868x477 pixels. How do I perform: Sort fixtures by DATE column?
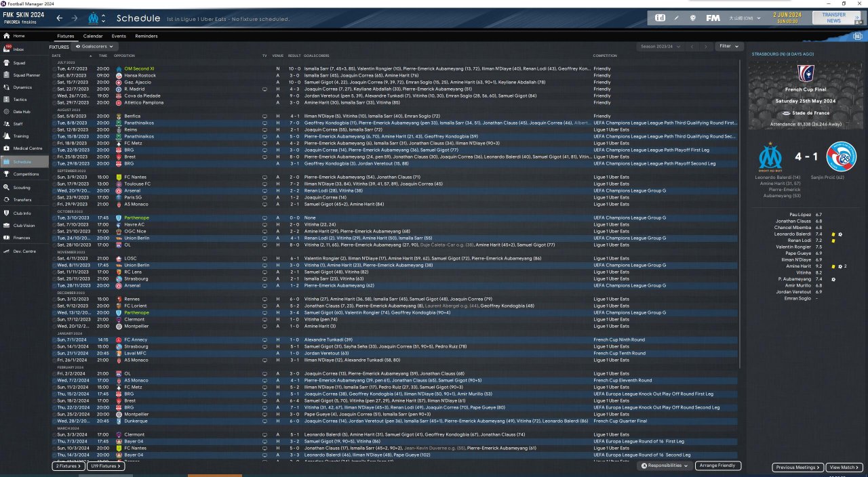point(56,56)
